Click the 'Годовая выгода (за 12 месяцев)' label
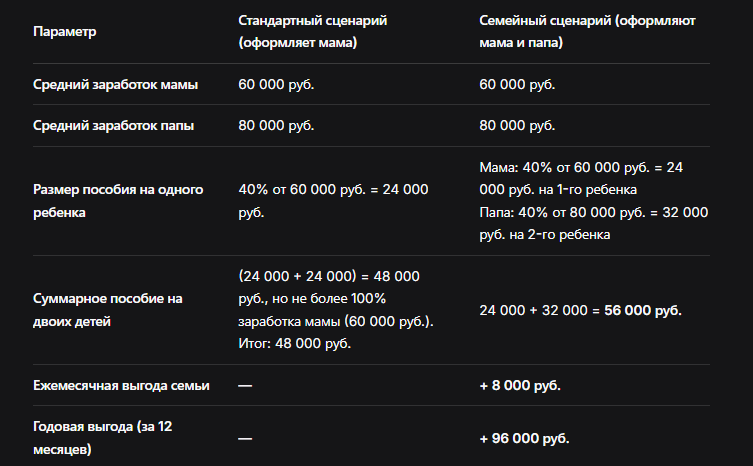Screen dimensions: 753x466 103,438
